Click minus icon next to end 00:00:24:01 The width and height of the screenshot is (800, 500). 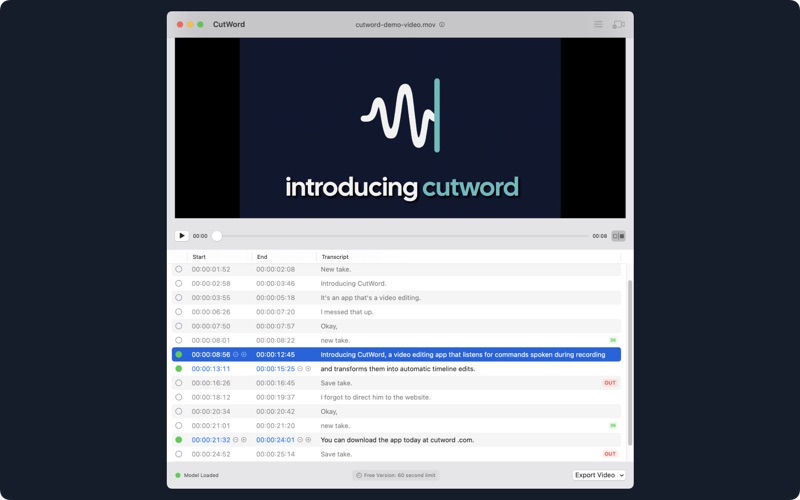pyautogui.click(x=300, y=439)
